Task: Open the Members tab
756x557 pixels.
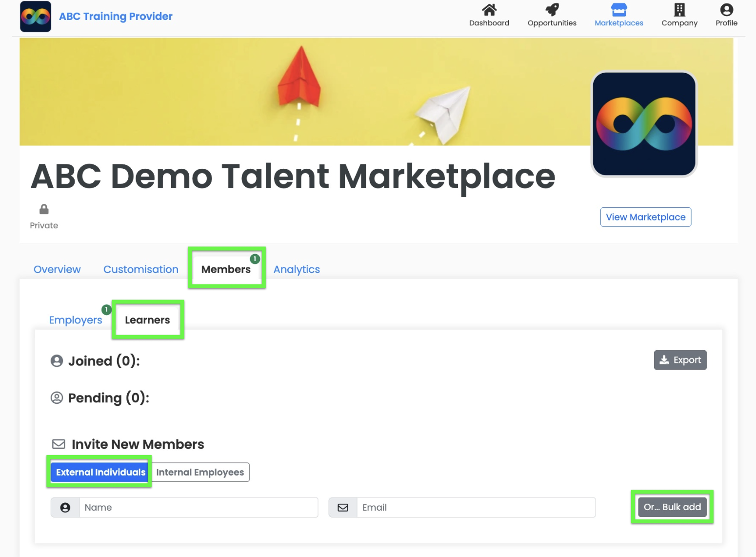Action: 226,269
